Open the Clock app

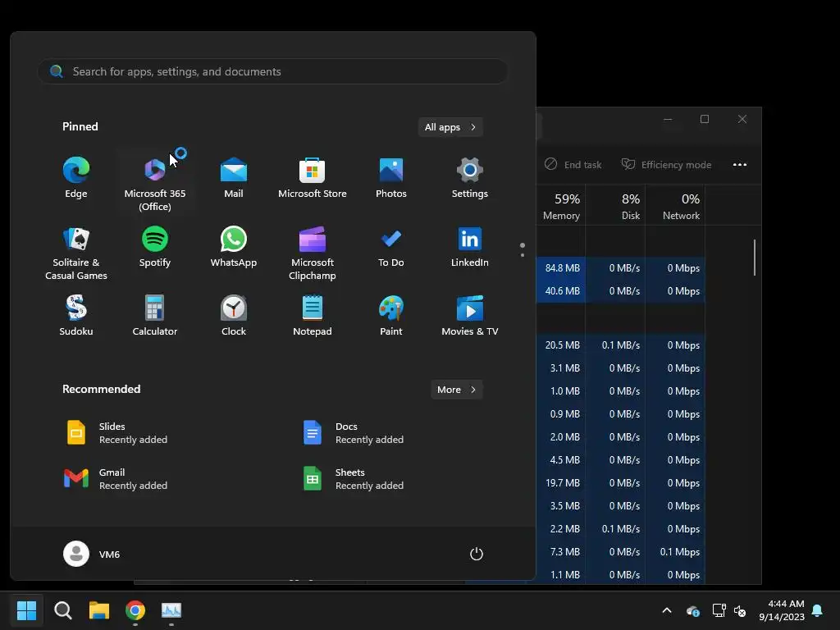click(234, 316)
